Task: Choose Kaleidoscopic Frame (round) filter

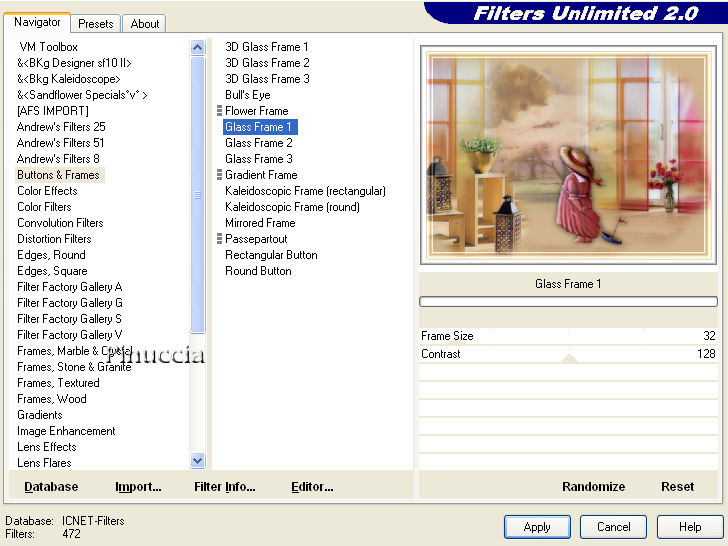Action: pyautogui.click(x=292, y=207)
